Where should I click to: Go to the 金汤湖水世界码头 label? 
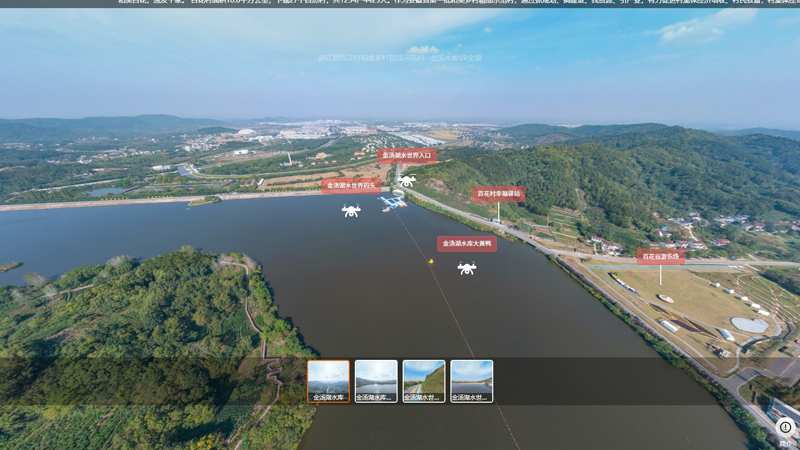[351, 185]
